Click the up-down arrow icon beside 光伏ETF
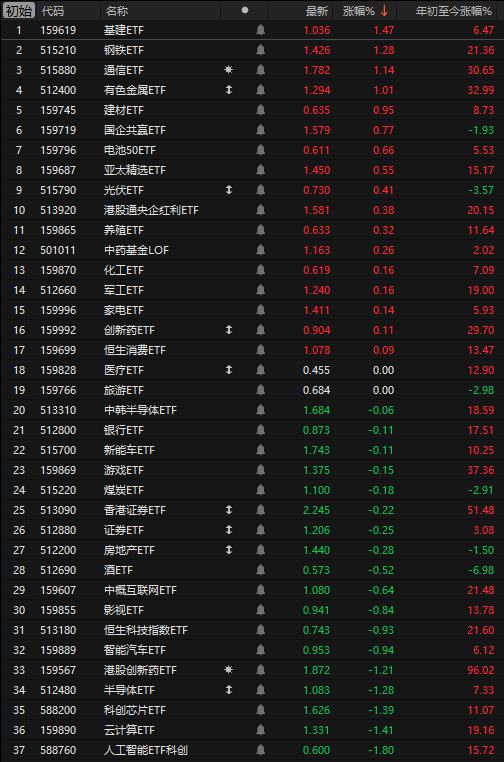Viewport: 504px width, 762px height. tap(229, 190)
